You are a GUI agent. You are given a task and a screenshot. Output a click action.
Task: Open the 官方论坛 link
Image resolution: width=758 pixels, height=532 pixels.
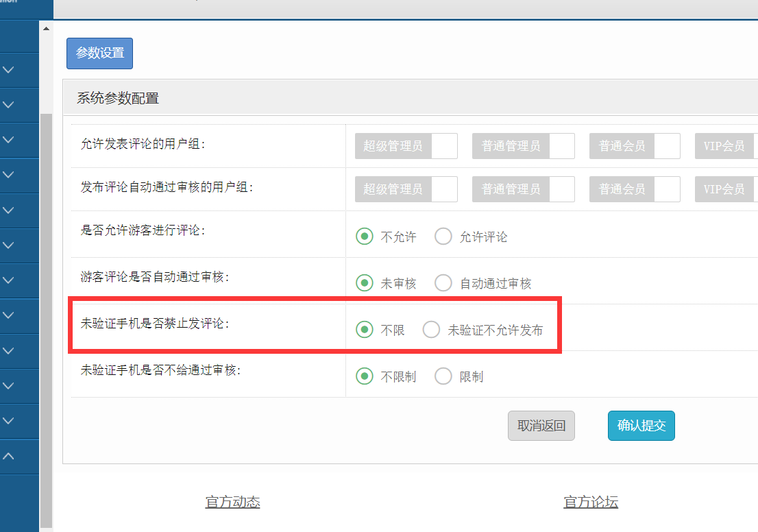pyautogui.click(x=591, y=502)
